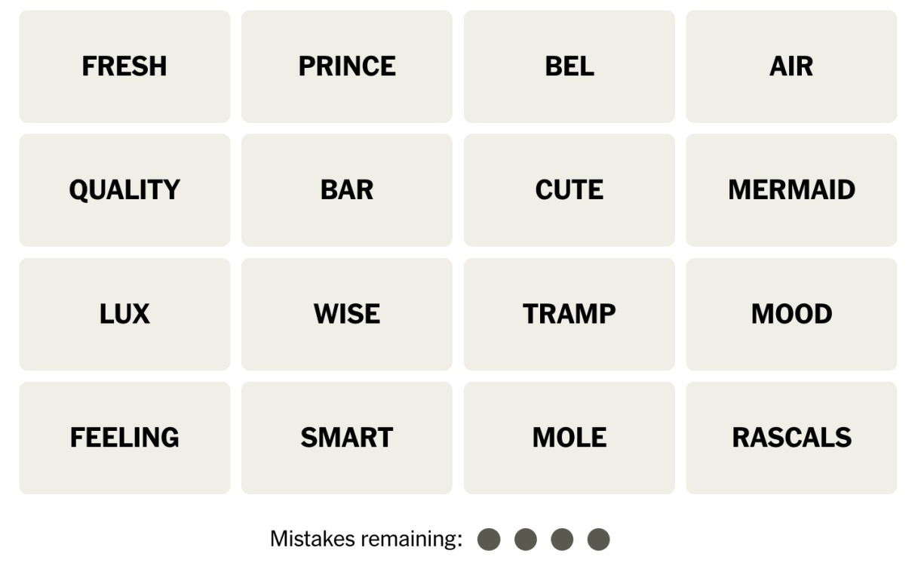924x566 pixels.
Task: Select the CUTE card
Action: point(569,190)
